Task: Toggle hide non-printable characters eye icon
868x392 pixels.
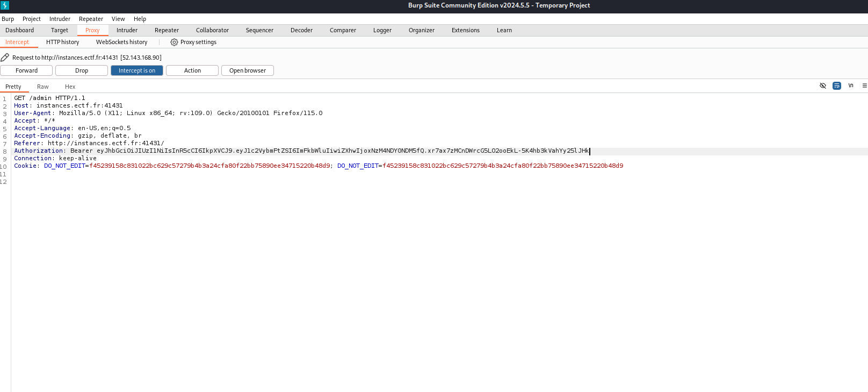Action: coord(823,85)
